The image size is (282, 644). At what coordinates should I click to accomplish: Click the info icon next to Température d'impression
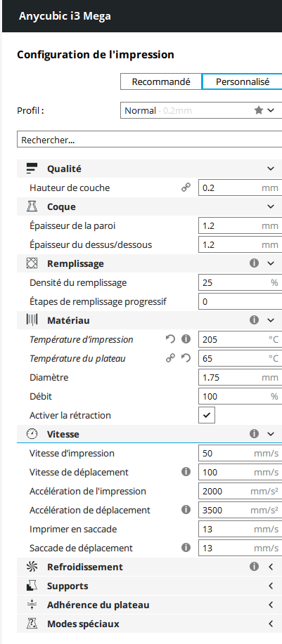point(186,339)
